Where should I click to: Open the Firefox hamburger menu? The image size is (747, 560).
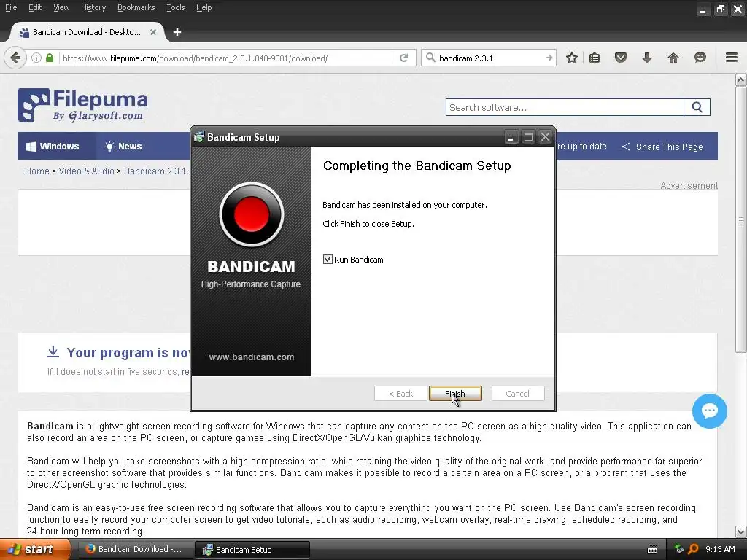pos(732,58)
